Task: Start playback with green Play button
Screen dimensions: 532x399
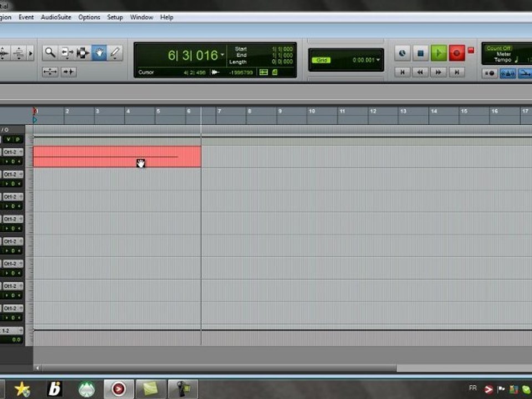Action: click(x=439, y=53)
